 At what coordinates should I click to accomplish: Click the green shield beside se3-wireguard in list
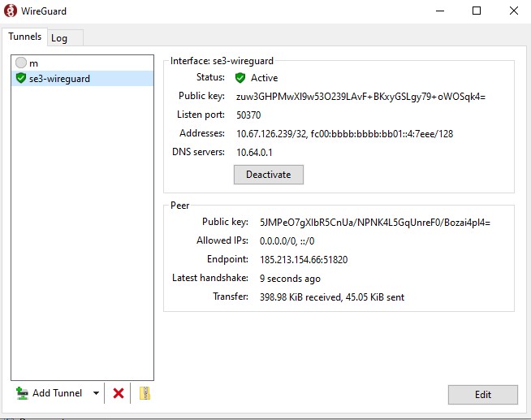click(21, 79)
